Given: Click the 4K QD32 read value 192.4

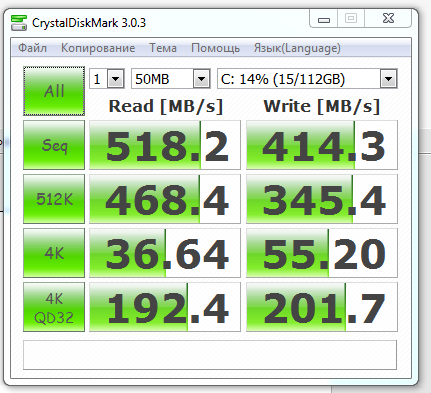Looking at the screenshot, I should tap(165, 307).
